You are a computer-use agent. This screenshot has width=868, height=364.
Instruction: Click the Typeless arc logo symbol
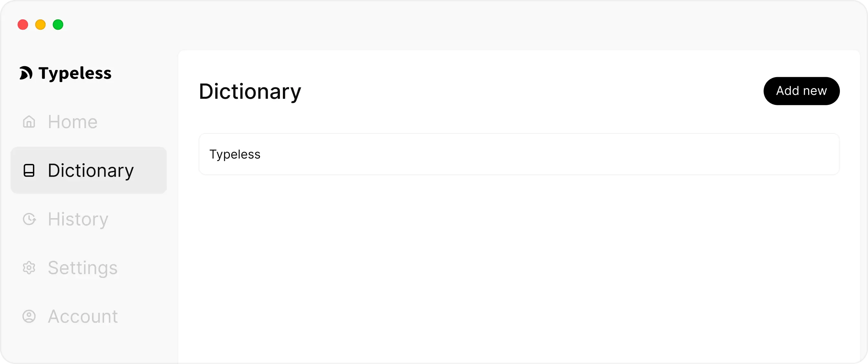coord(26,73)
